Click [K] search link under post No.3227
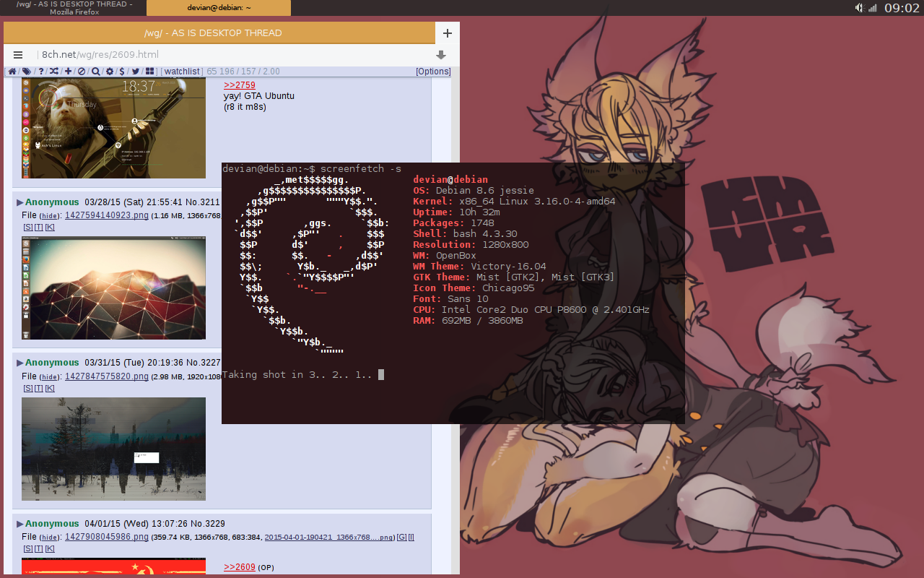 50,389
